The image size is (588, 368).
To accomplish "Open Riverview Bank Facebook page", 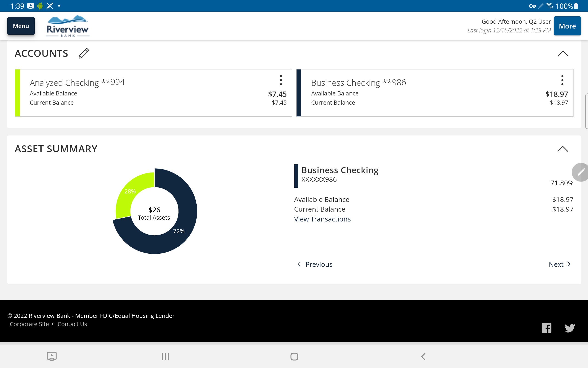I will tap(546, 328).
